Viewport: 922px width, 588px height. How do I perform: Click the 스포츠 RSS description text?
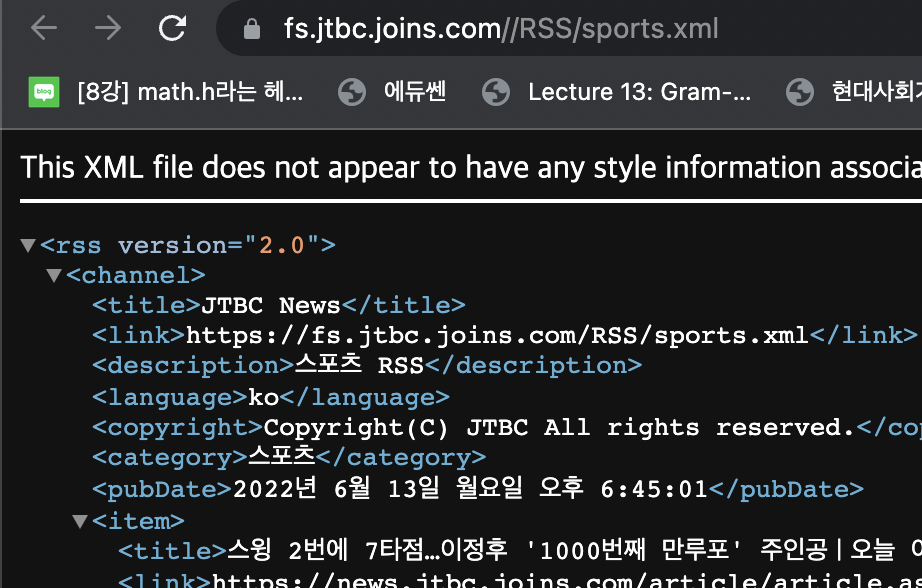[359, 365]
